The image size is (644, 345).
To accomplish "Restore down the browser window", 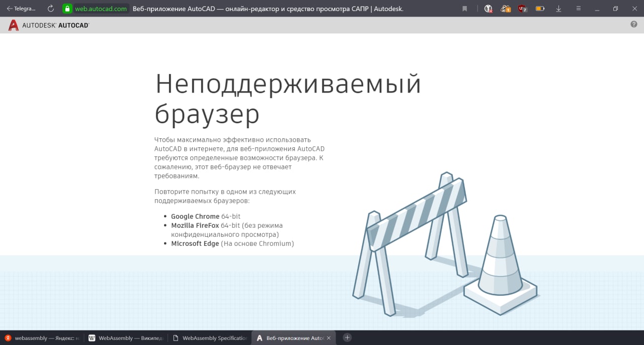I will pyautogui.click(x=615, y=9).
